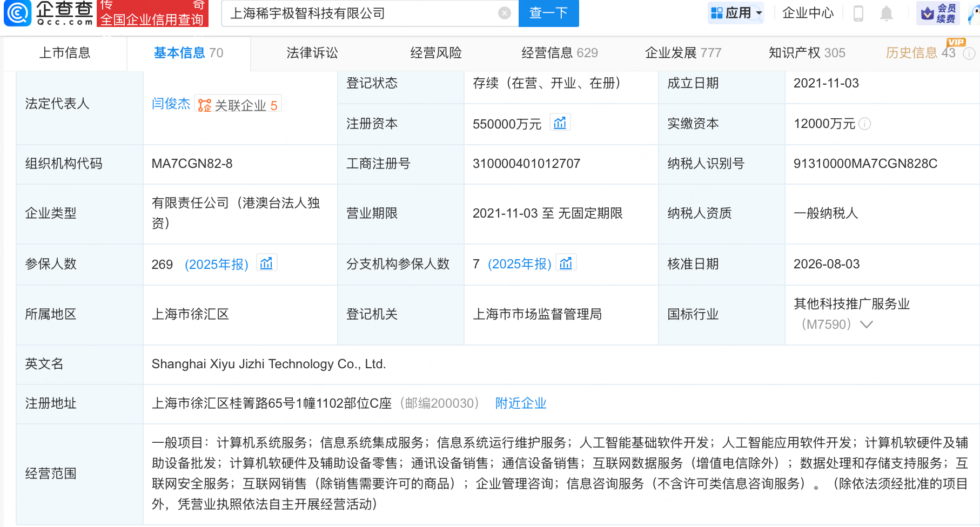Viewport: 980px width, 527px height.
Task: Open 企业中心 link in header
Action: (808, 13)
